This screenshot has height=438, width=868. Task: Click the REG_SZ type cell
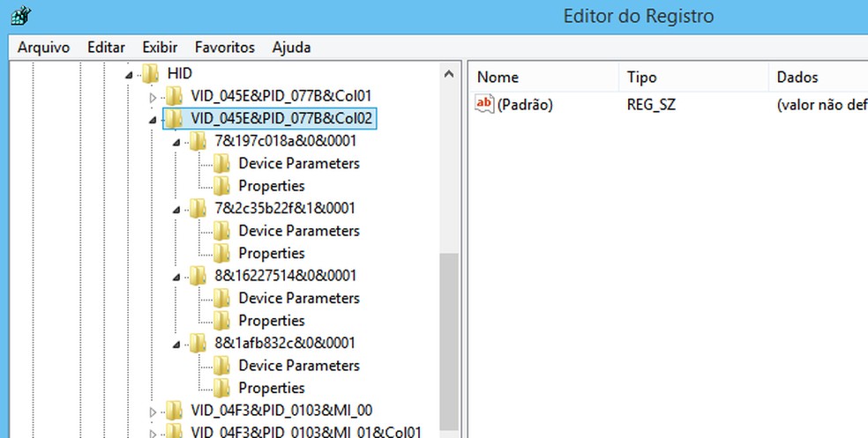[651, 105]
